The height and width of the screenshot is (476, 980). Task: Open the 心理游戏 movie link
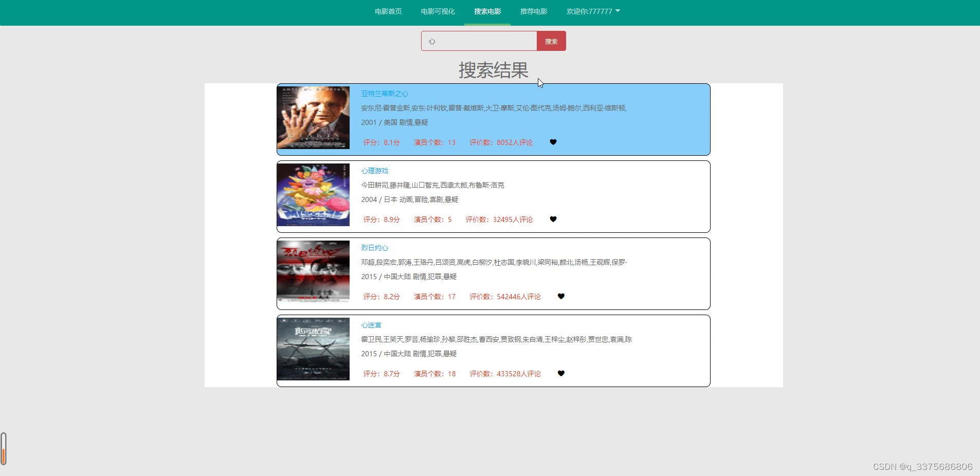pyautogui.click(x=375, y=171)
